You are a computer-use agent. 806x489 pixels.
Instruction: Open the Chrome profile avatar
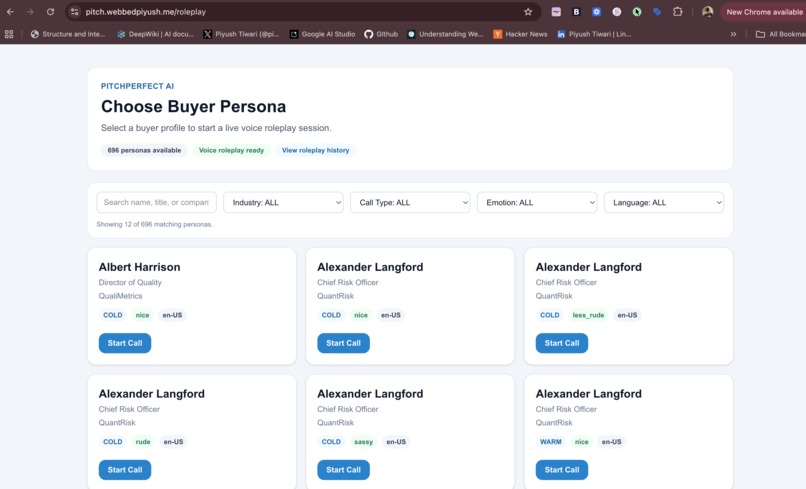pos(708,12)
